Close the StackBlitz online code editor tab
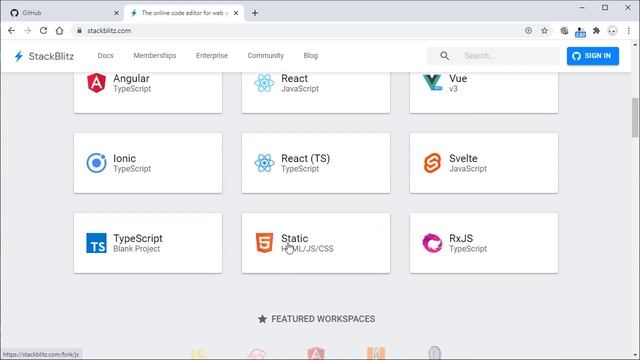The height and width of the screenshot is (360, 640). 236,13
